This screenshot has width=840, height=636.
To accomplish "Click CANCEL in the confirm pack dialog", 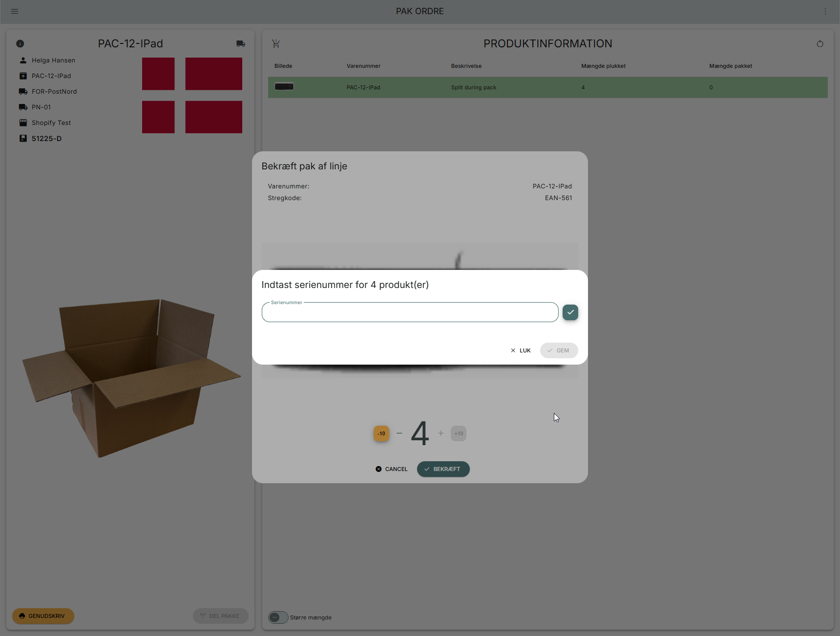I will (x=392, y=469).
